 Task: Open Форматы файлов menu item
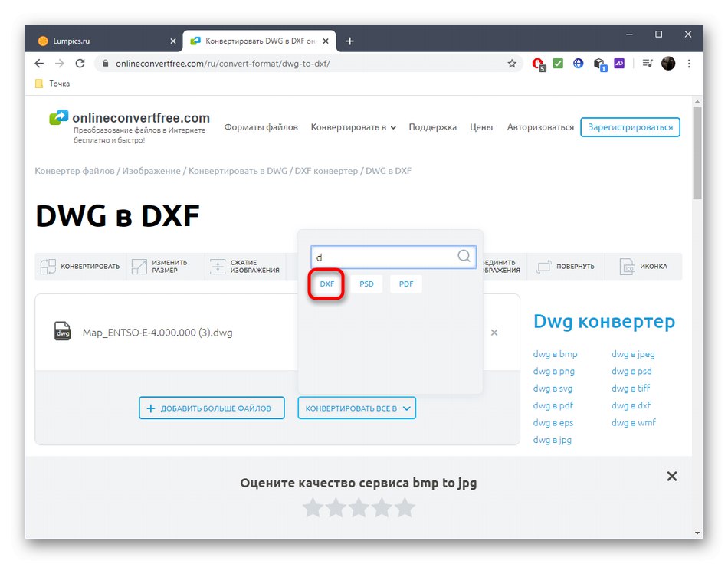[261, 127]
